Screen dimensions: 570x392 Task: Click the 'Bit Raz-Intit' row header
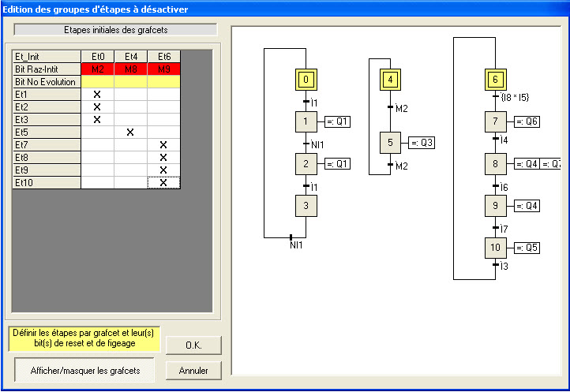[x=47, y=69]
